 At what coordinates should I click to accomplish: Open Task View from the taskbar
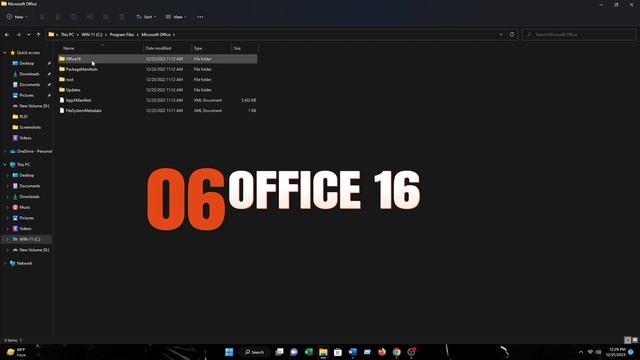pos(279,352)
